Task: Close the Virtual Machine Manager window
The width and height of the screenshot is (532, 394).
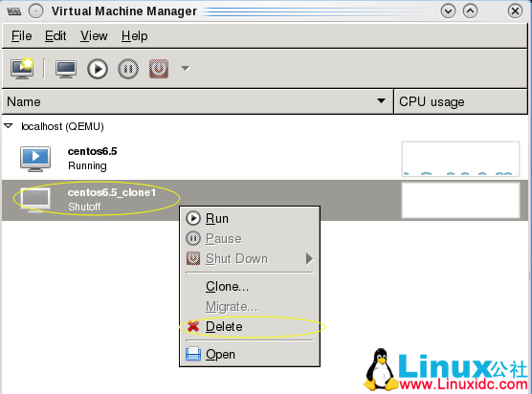Action: click(x=515, y=11)
